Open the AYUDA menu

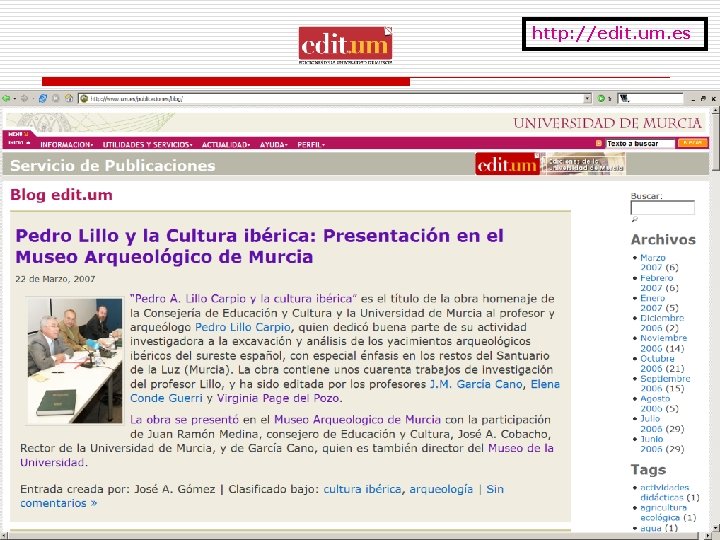(273, 145)
